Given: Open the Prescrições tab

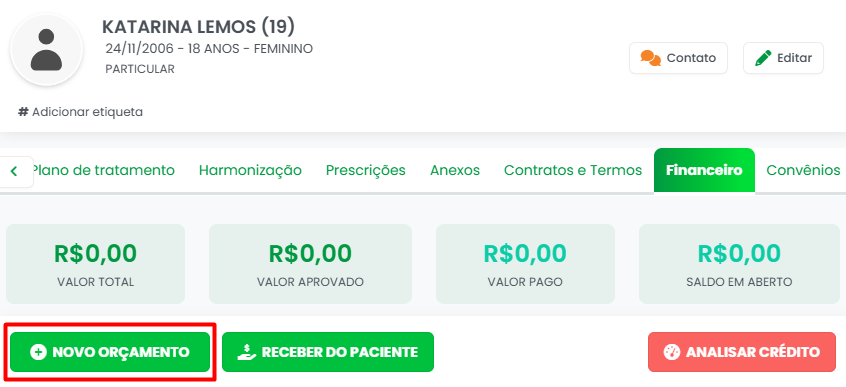Looking at the screenshot, I should pyautogui.click(x=366, y=171).
